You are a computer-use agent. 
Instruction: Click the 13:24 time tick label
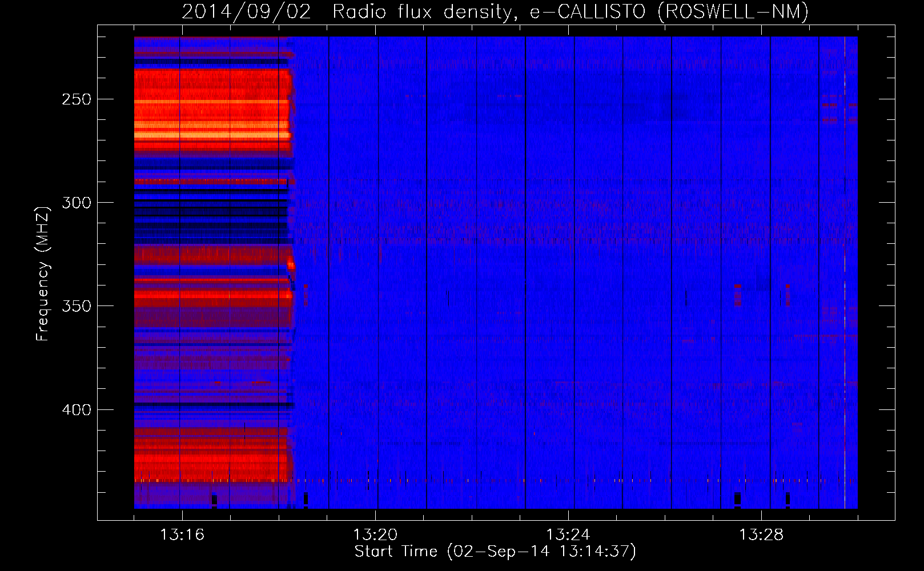(x=568, y=534)
